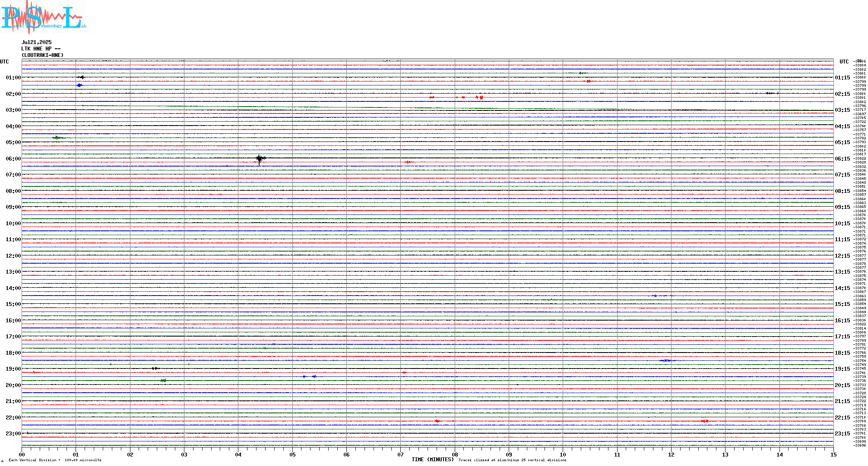Click minute tick label 08 on bottom axis
This screenshot has width=868, height=466.
coord(455,454)
